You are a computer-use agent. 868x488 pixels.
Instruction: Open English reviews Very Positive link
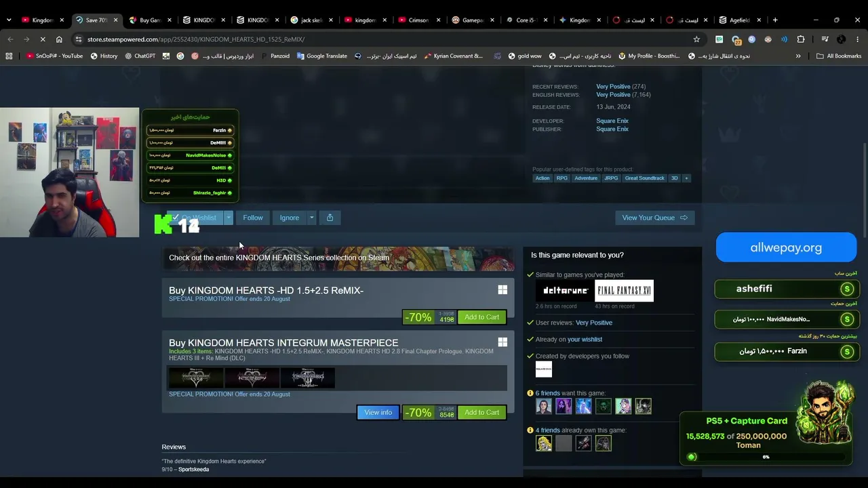613,95
